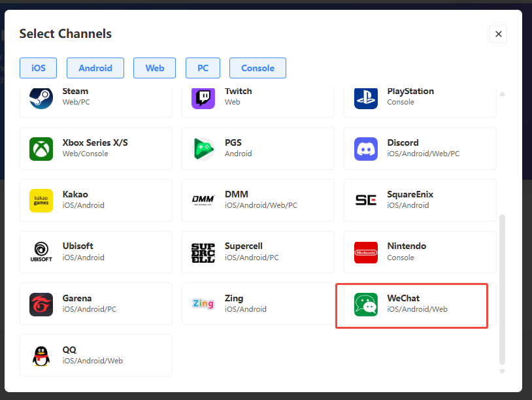Choose the PGS Google Play Games icon
This screenshot has height=400, width=532.
point(203,149)
